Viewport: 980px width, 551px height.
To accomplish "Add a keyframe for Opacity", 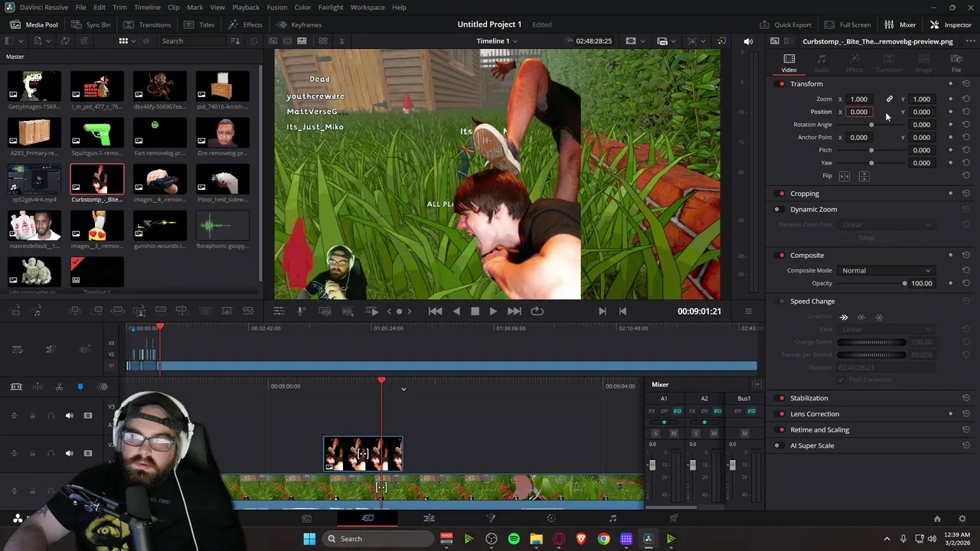I will (x=951, y=283).
